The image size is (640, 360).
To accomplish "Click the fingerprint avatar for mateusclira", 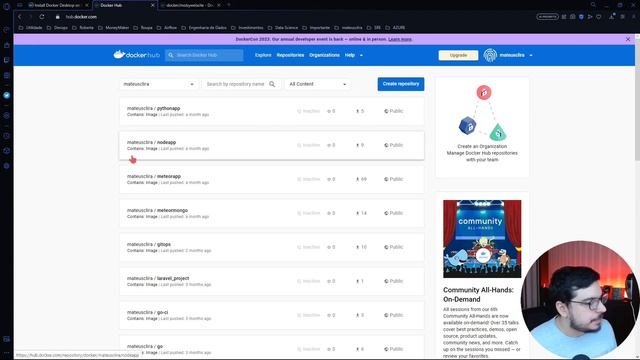I will pyautogui.click(x=490, y=55).
